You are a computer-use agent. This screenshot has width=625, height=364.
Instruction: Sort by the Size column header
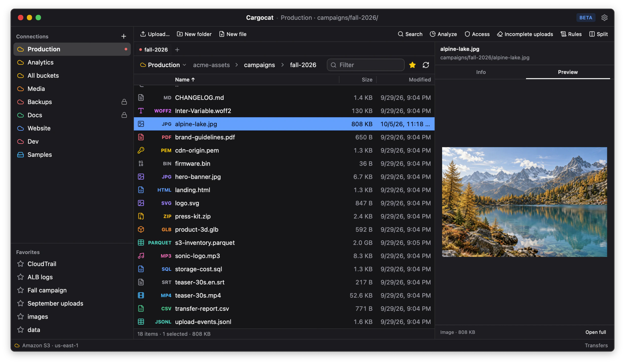tap(367, 80)
